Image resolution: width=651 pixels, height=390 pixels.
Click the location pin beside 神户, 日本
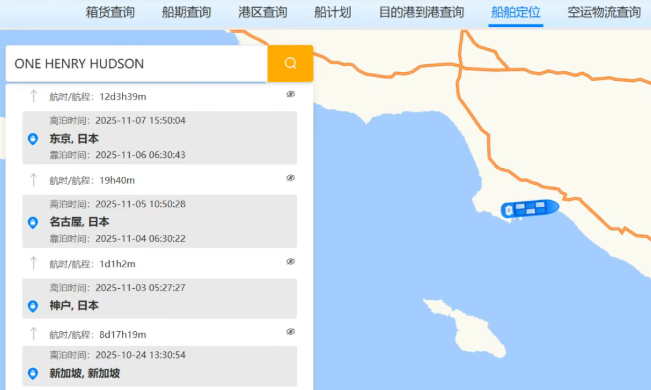33,306
